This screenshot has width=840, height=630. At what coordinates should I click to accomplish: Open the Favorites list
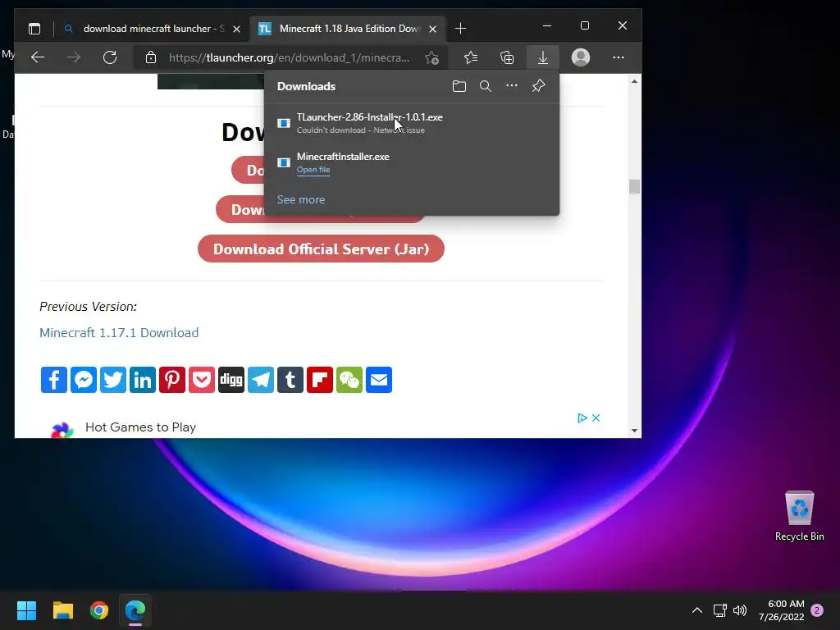pyautogui.click(x=471, y=57)
